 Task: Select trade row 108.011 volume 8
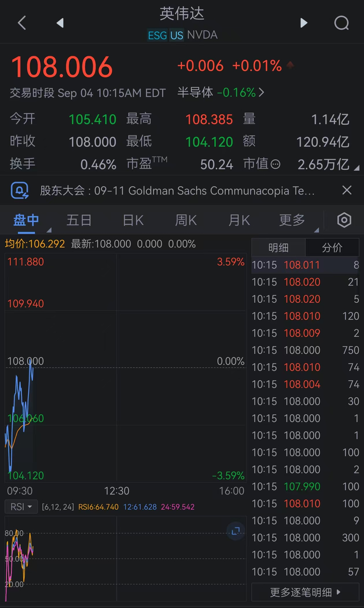click(305, 265)
